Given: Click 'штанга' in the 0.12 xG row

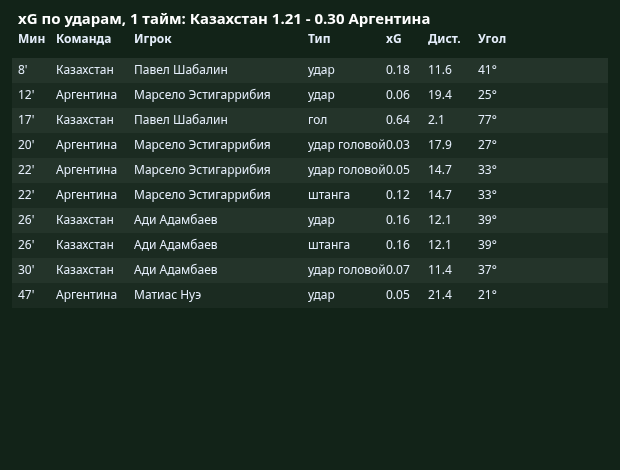Looking at the screenshot, I should 329,195.
